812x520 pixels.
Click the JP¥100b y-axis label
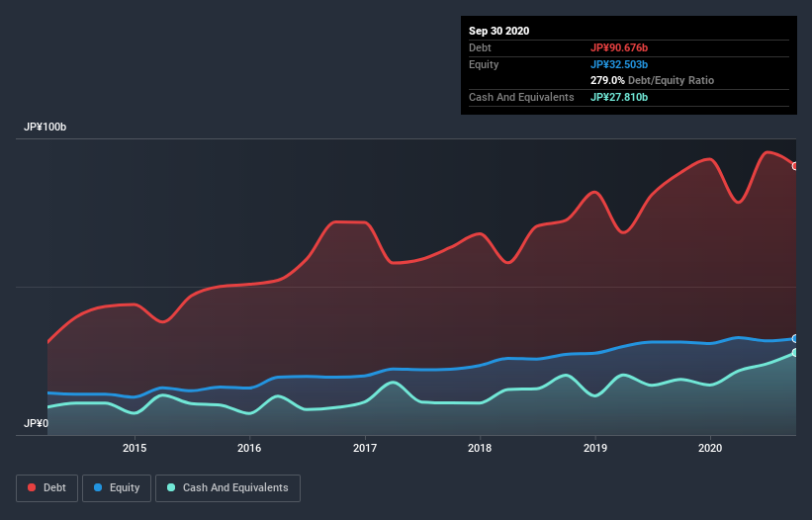45,127
